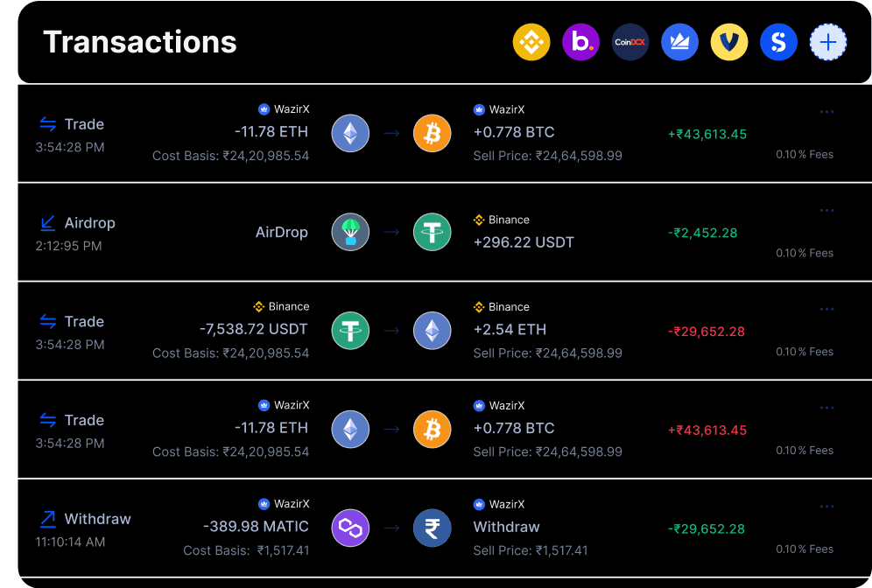Select the Bitbns icon in the header
Viewport: 872px width, 588px height.
580,41
